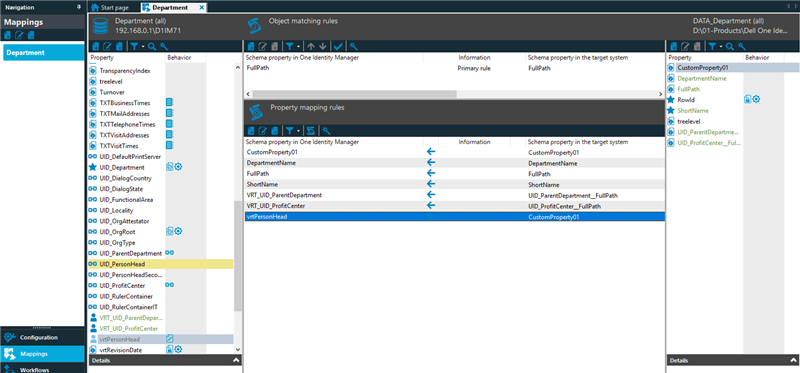Screen dimensions: 800x373
Task: Click the add icon in right target schema toolbar
Action: pos(673,46)
